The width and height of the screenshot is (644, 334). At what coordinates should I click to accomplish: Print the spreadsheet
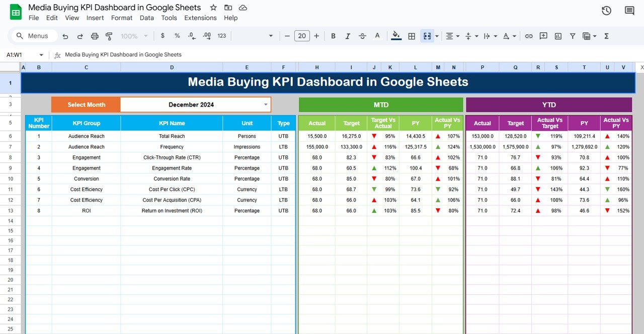[95, 36]
